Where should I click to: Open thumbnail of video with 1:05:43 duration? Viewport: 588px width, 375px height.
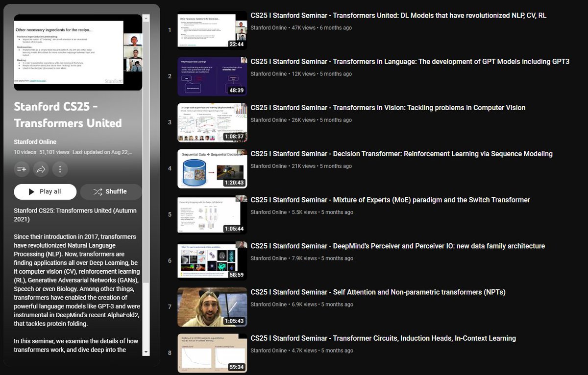point(212,307)
